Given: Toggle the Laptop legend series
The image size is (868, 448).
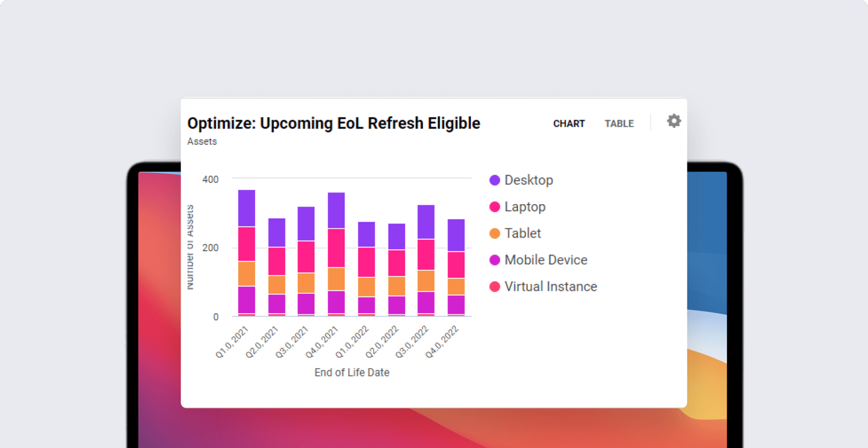Looking at the screenshot, I should (x=524, y=207).
